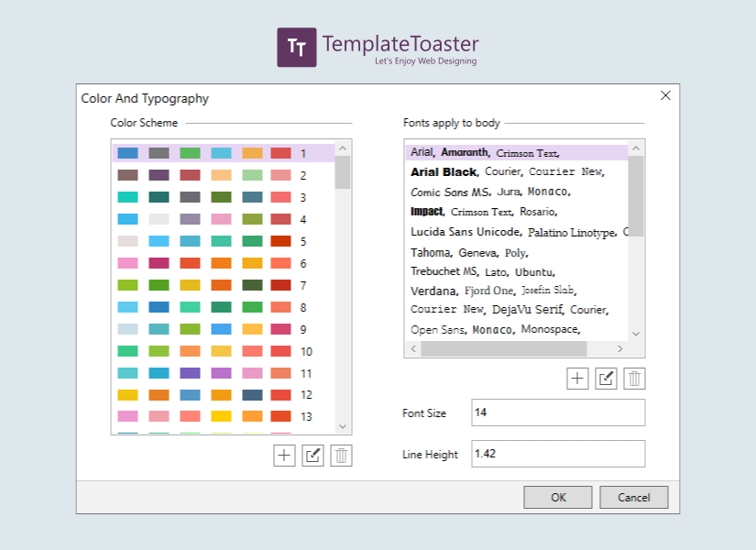Click the Font Size input field
This screenshot has height=550, width=756.
(x=557, y=412)
